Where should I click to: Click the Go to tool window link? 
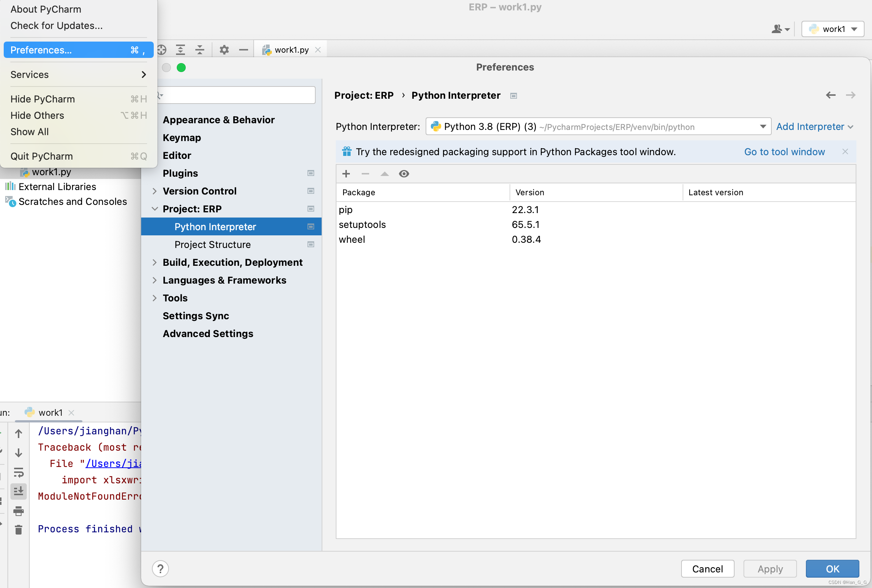784,152
